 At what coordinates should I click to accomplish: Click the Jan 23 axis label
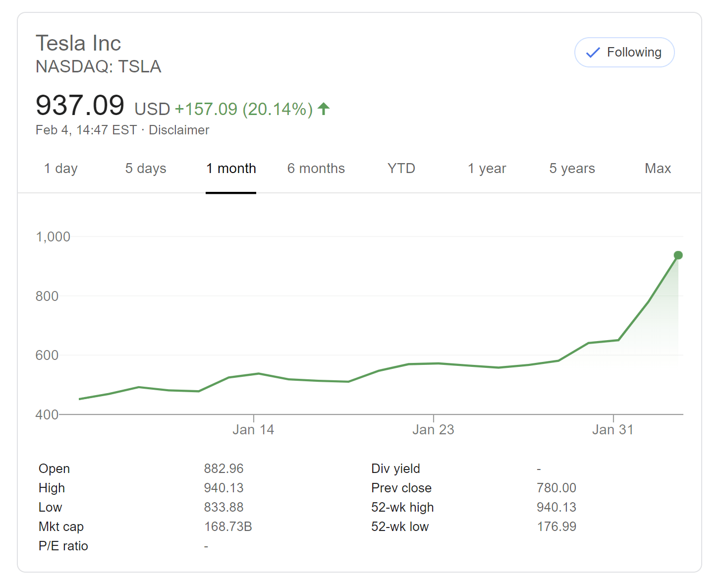pos(433,430)
